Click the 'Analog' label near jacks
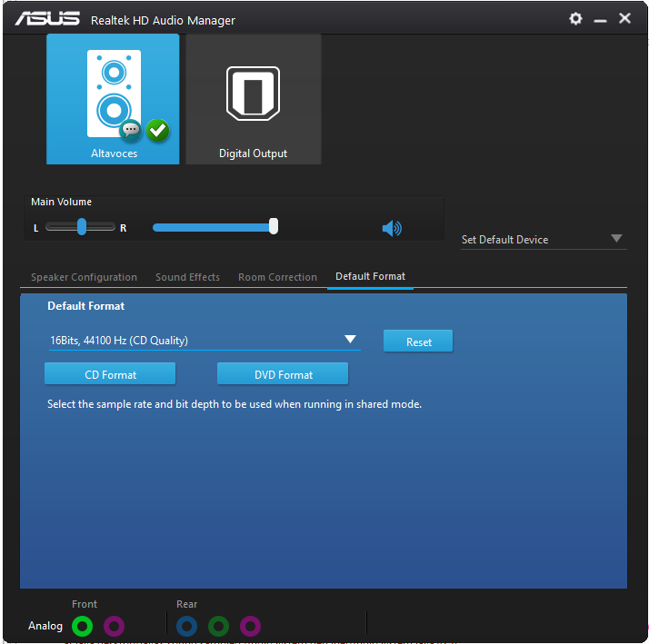The width and height of the screenshot is (649, 644). (45, 626)
